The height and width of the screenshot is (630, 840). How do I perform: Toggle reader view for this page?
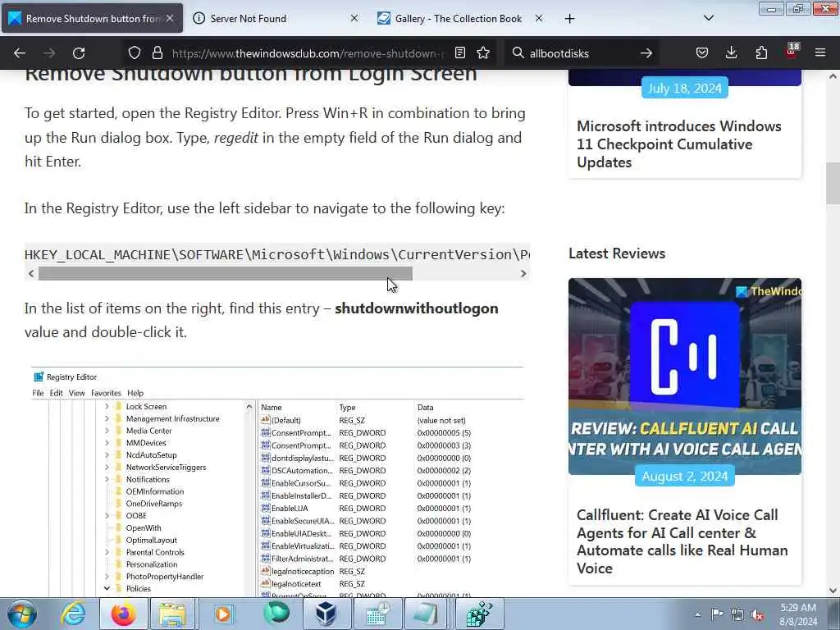[459, 52]
